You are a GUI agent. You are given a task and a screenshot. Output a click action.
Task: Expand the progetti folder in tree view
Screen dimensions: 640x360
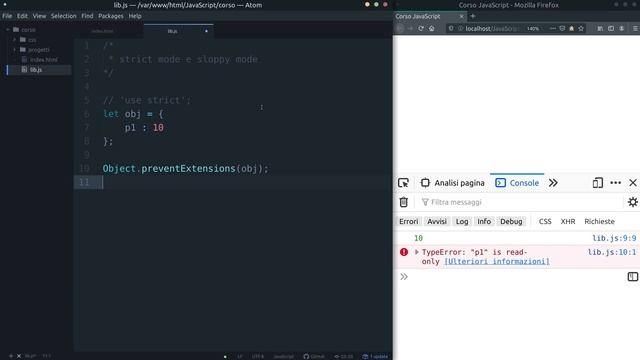[x=15, y=50]
